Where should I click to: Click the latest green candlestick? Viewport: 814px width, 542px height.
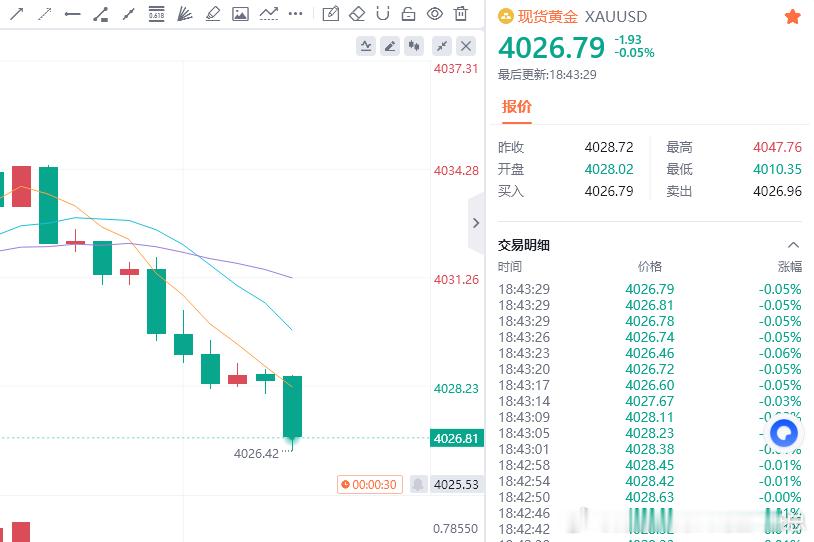(292, 406)
